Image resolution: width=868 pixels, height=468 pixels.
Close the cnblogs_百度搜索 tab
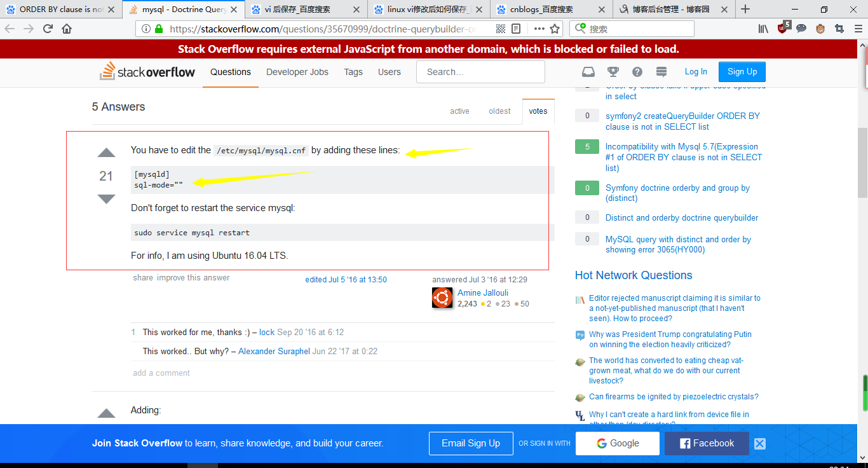pyautogui.click(x=603, y=10)
